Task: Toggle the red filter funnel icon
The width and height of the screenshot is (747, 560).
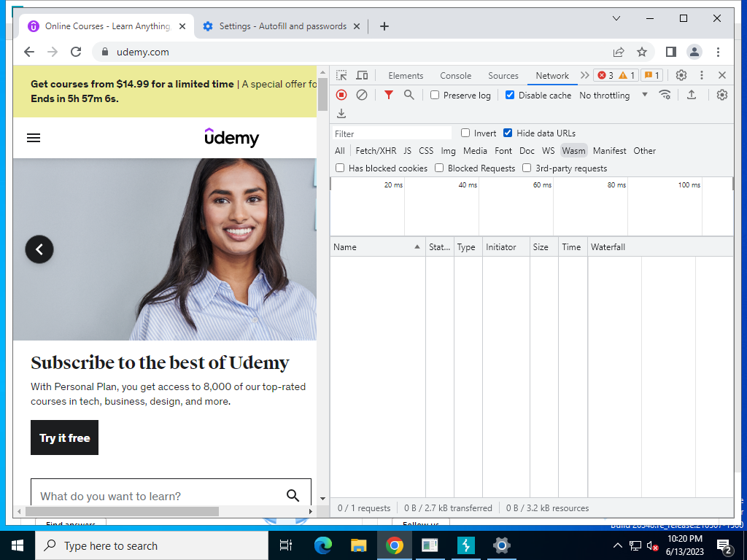Action: point(389,95)
